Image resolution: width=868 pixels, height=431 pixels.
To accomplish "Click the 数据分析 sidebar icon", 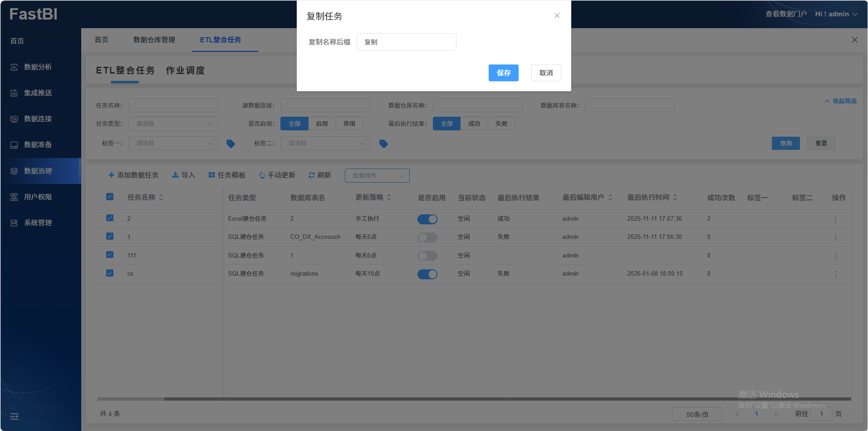I will click(x=14, y=67).
